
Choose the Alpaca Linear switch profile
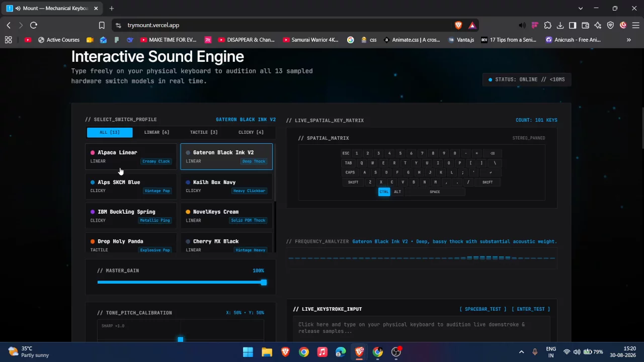pyautogui.click(x=131, y=156)
